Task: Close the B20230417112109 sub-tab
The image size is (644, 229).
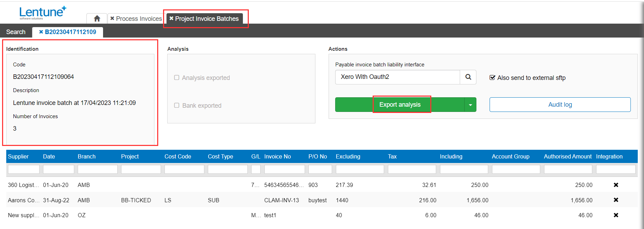Action: coord(41,32)
